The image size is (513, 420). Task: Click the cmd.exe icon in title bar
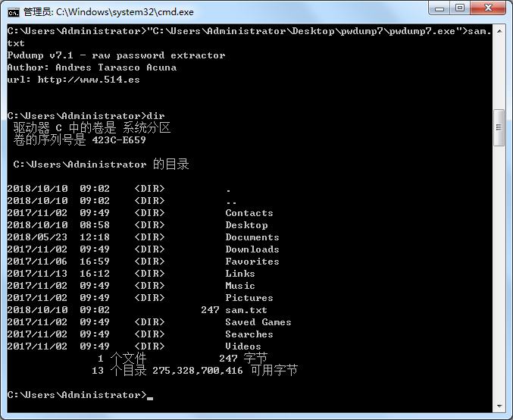pyautogui.click(x=14, y=12)
